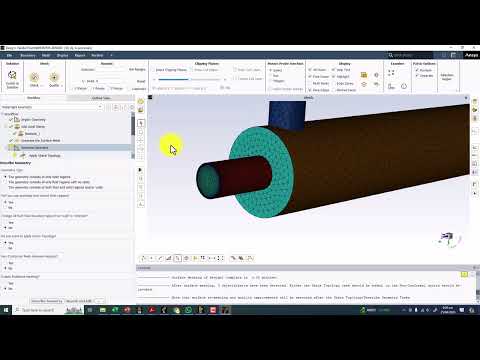This screenshot has width=480, height=360.
Task: Click the window layout icon beside Ansys logo
Action: [453, 55]
